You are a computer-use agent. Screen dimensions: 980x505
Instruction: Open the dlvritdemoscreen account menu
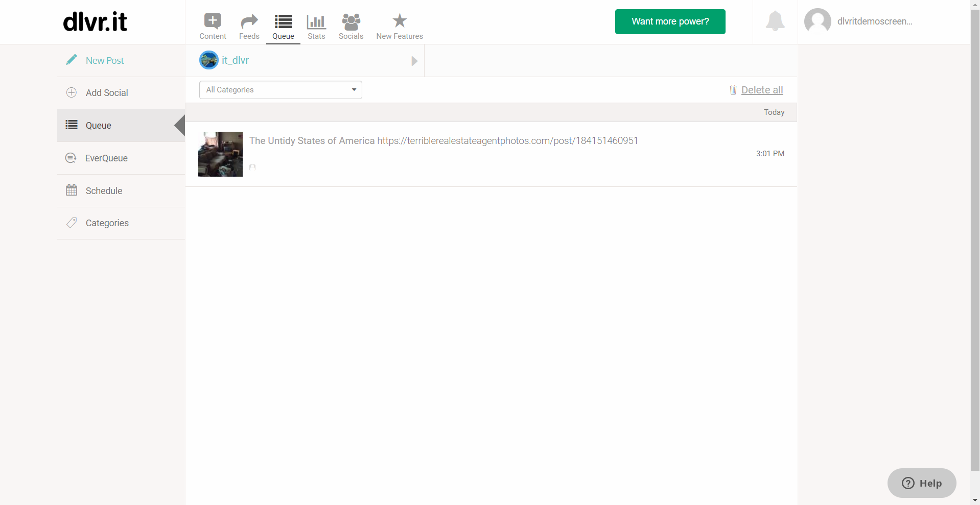pos(874,21)
